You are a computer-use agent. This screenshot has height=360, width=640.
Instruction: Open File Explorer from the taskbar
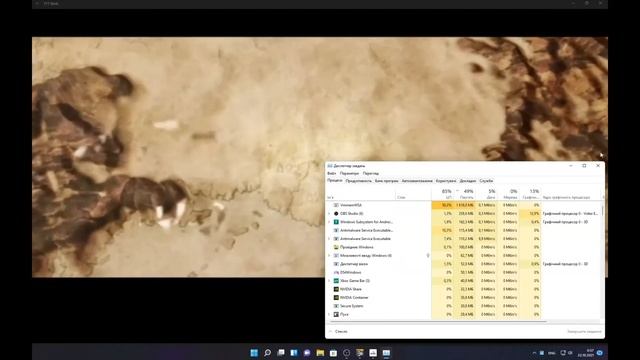click(320, 353)
